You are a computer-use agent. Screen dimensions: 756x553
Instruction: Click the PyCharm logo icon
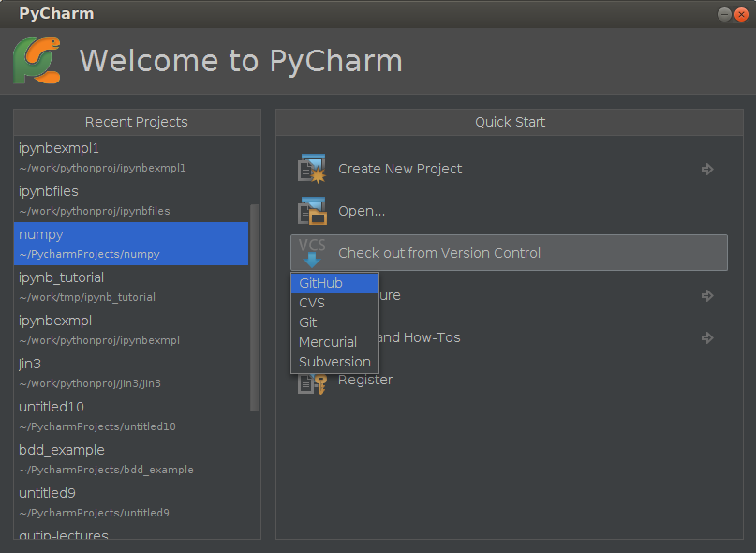pyautogui.click(x=37, y=61)
